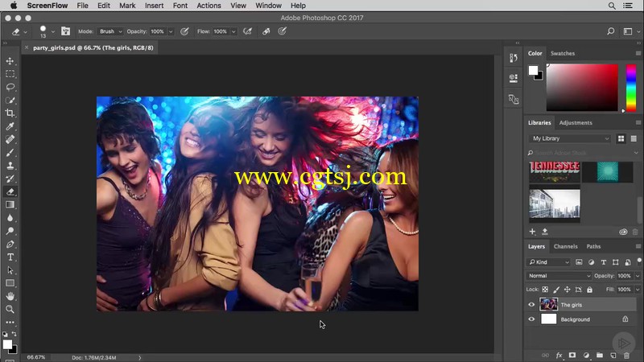Select the Blur tool

10,218
